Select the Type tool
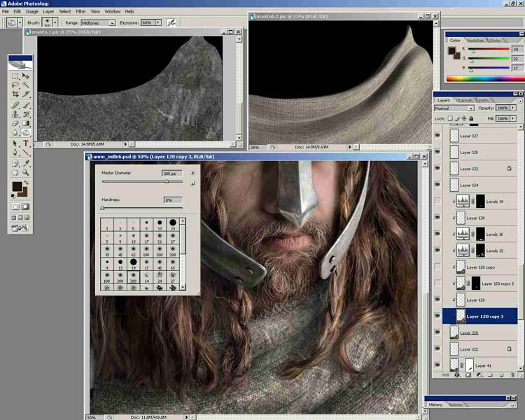This screenshot has width=525, height=420. (26, 143)
